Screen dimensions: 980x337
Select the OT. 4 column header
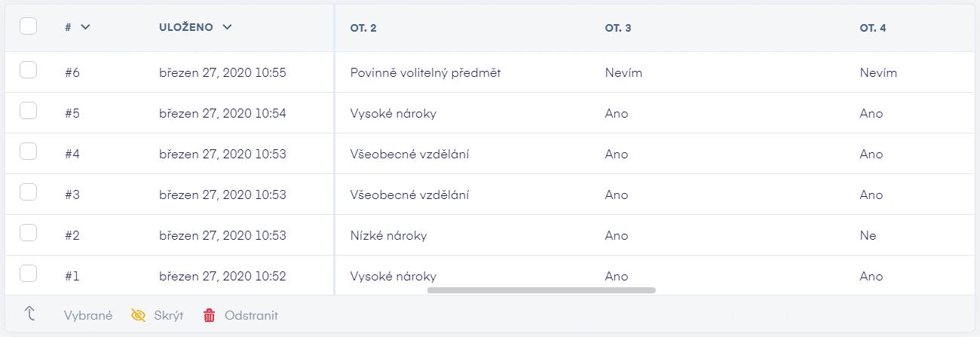click(873, 28)
